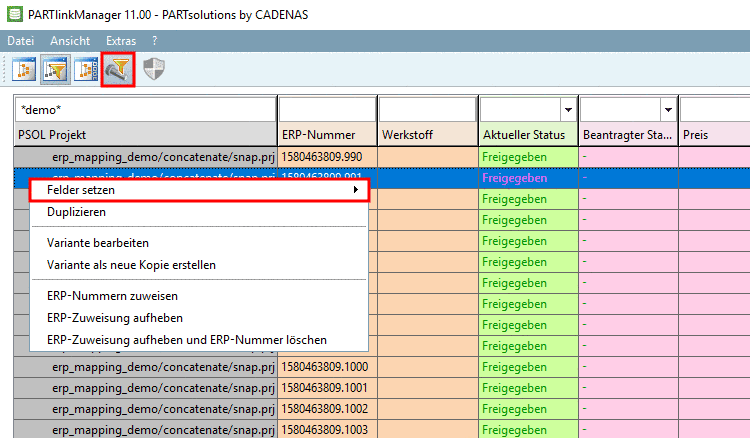Viewport: 750px width, 438px height.
Task: Open the Datei menu
Action: point(21,41)
